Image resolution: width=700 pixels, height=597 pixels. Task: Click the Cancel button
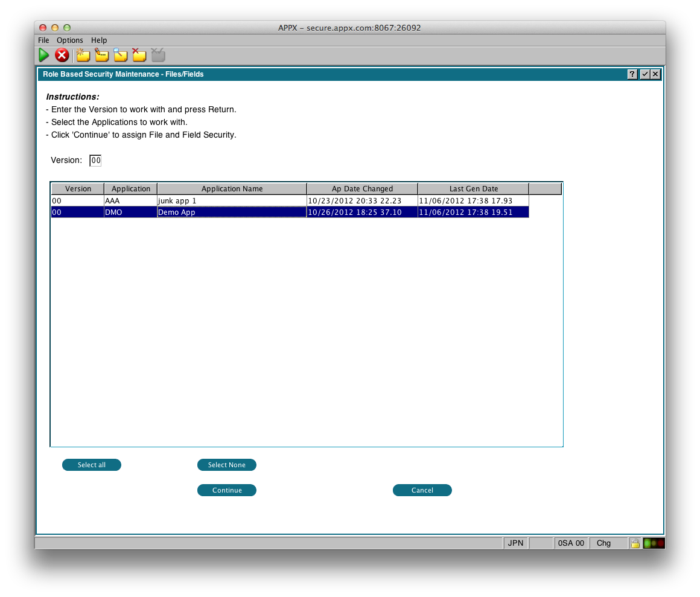(422, 490)
